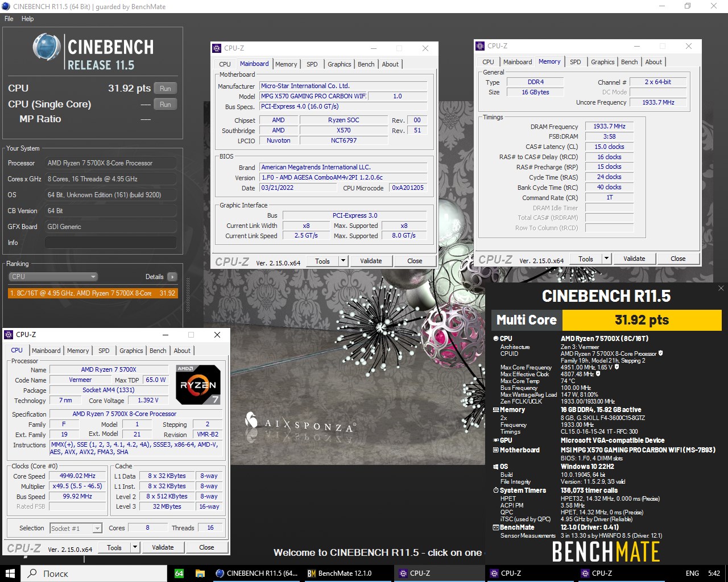Viewport: 728px width, 582px height.
Task: Open Memory tab in the processor CPU-Z window
Action: 78,351
